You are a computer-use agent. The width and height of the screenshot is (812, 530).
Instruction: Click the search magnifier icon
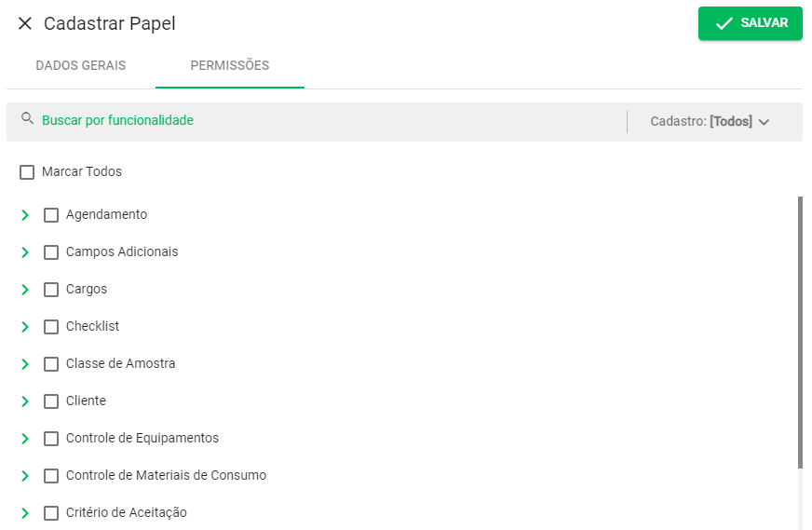click(x=27, y=118)
